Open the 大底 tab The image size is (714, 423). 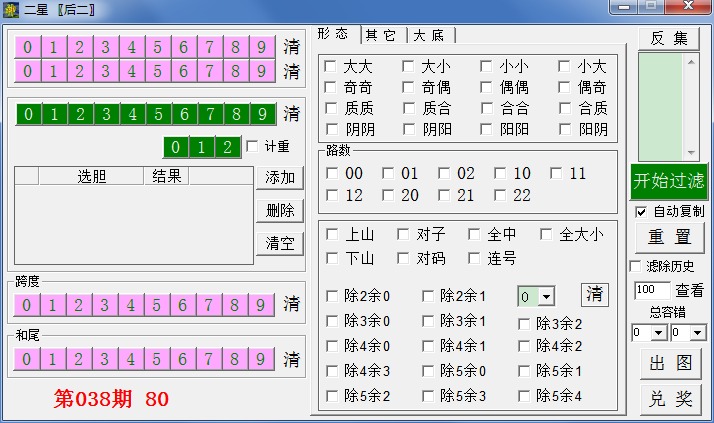pyautogui.click(x=430, y=35)
